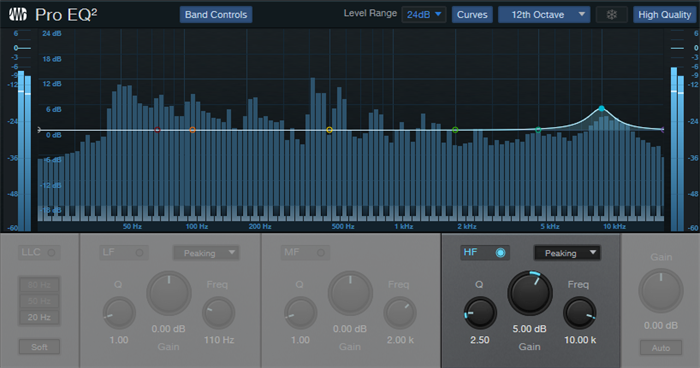Toggle the High Quality button
This screenshot has height=368, width=700.
pos(664,15)
